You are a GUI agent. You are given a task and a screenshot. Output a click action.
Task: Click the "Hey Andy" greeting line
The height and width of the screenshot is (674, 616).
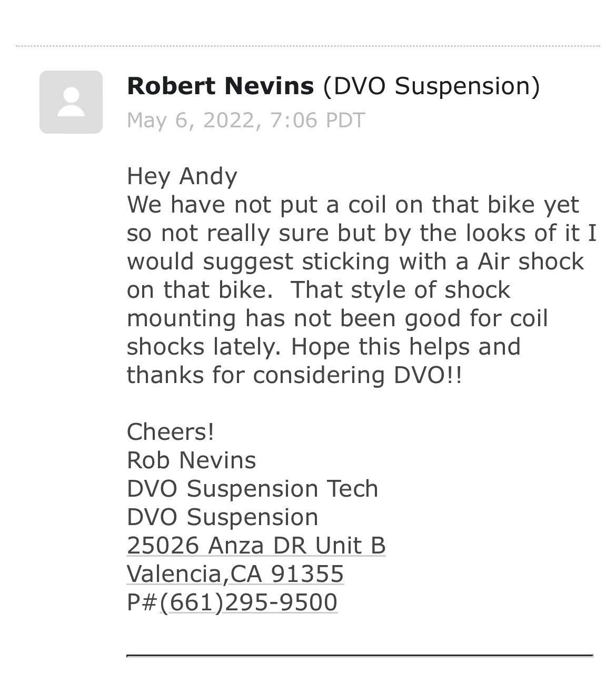(x=182, y=176)
